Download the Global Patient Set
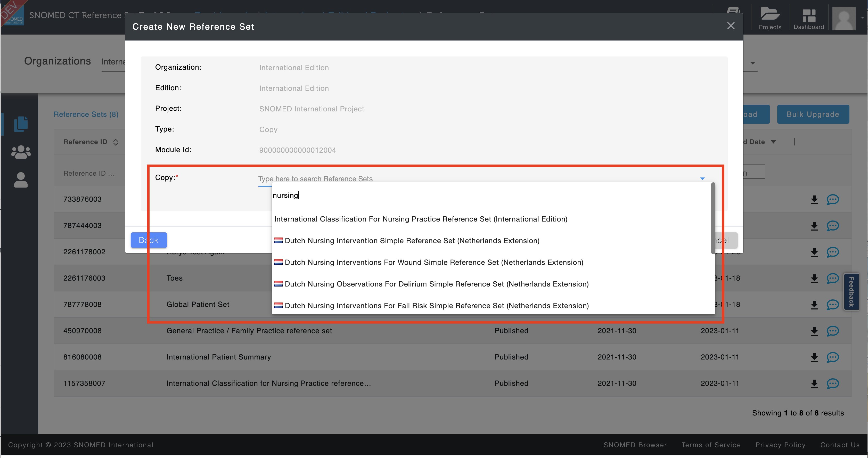The image size is (868, 458). point(814,305)
